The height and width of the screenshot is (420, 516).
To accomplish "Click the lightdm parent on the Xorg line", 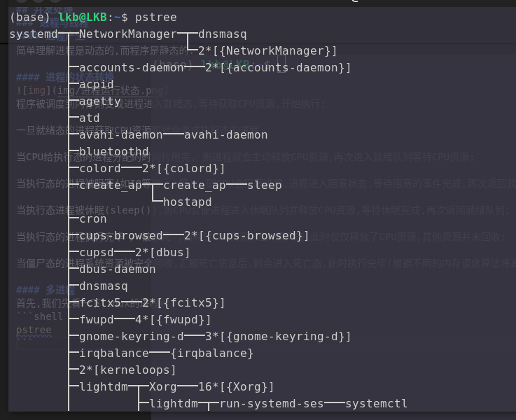I will (104, 387).
